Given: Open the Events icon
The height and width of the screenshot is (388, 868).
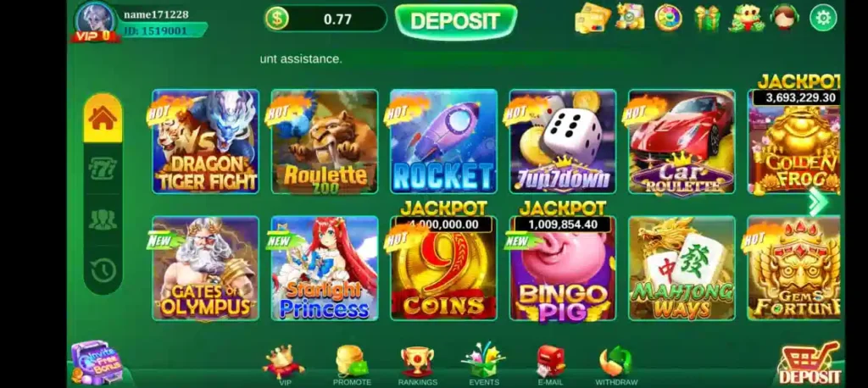Looking at the screenshot, I should pos(483,365).
